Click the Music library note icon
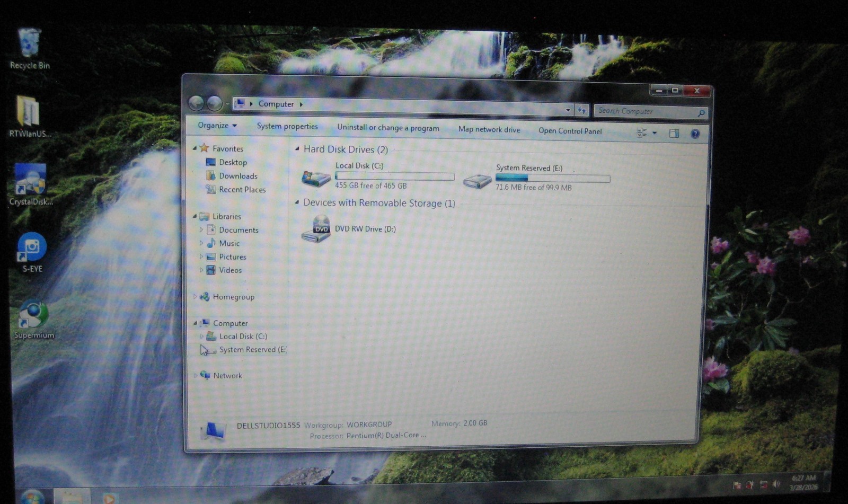This screenshot has width=848, height=504. 211,243
